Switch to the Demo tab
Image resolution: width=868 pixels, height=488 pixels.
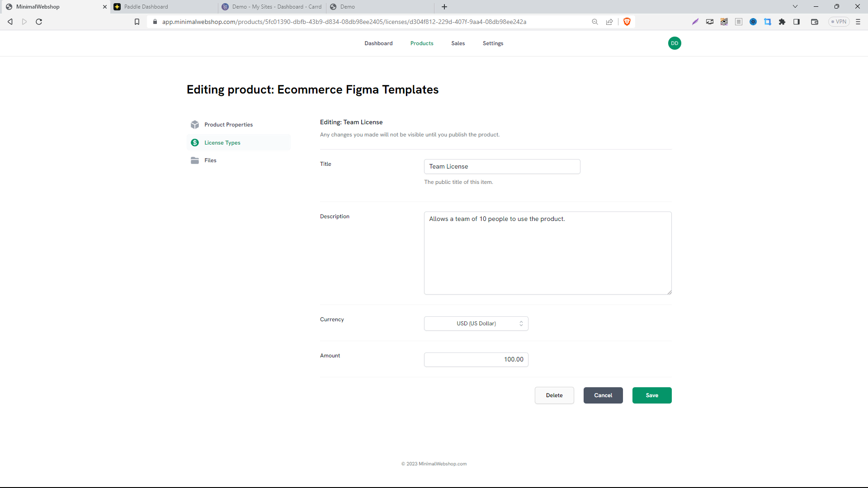[380, 7]
